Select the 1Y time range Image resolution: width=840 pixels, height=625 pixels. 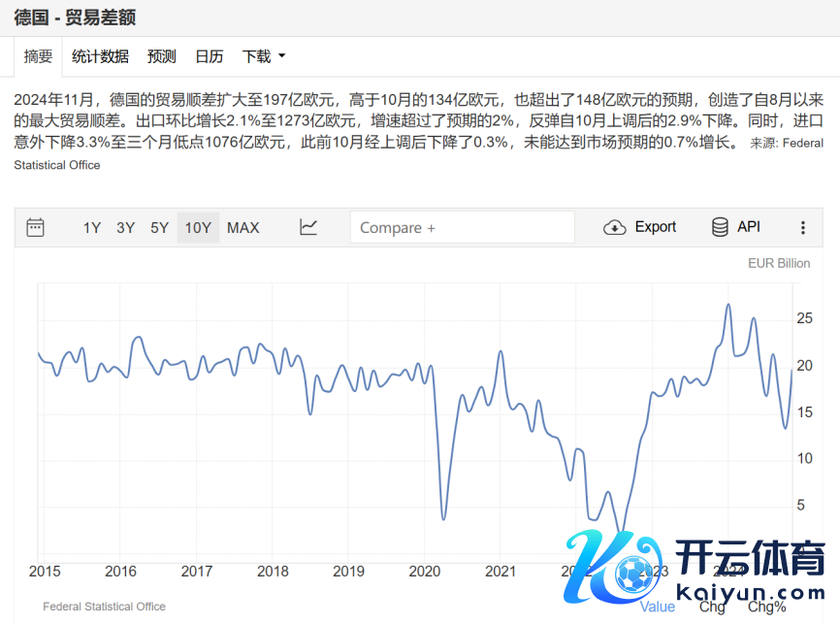tap(92, 228)
